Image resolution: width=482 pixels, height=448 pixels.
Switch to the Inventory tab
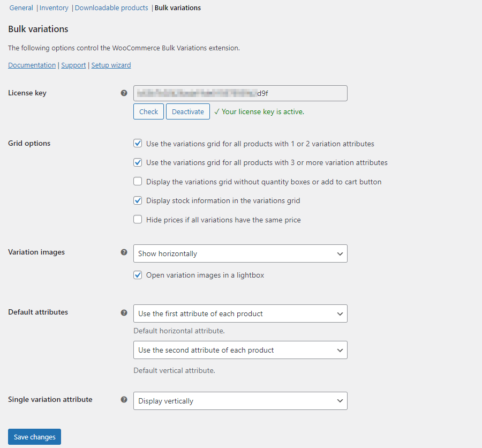pyautogui.click(x=54, y=8)
